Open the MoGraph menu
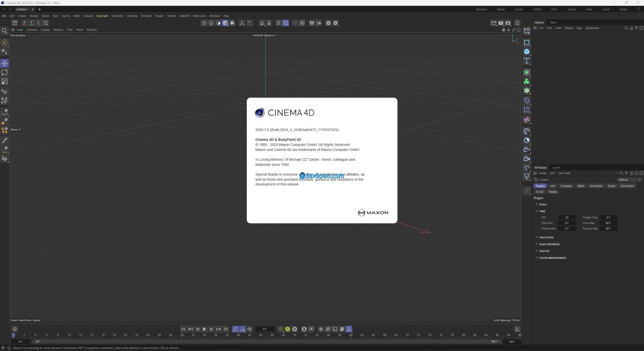 pos(102,16)
